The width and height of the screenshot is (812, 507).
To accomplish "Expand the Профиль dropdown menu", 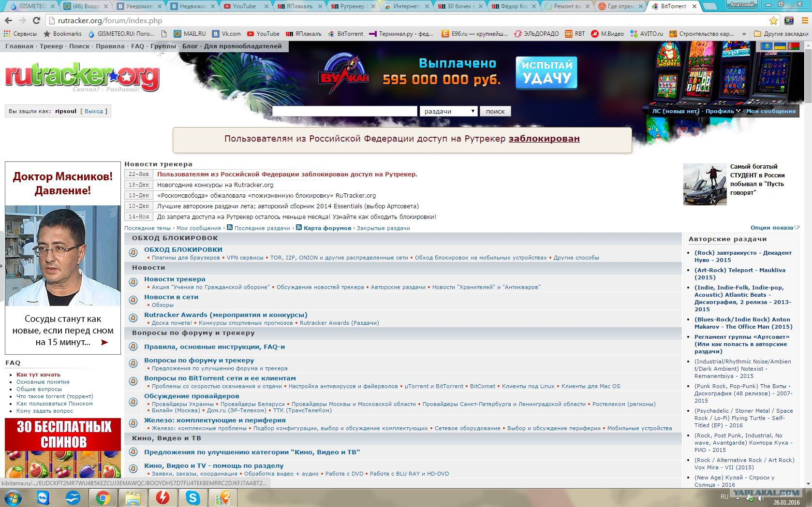I will pos(723,111).
